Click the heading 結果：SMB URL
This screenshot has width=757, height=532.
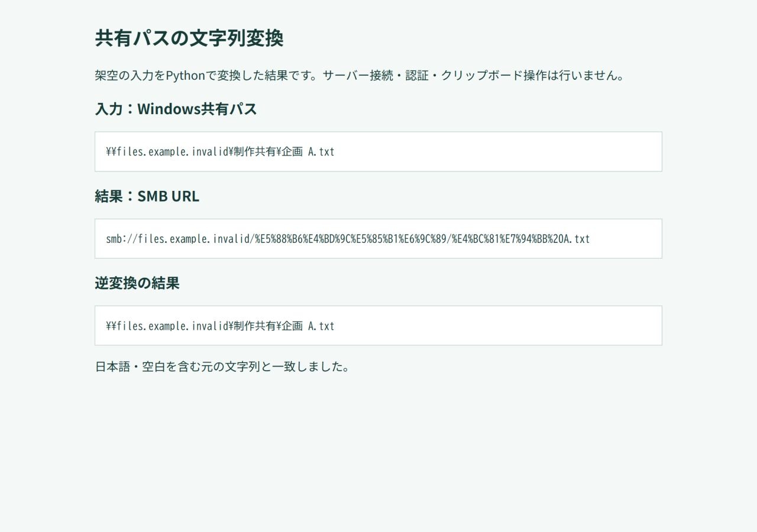click(147, 196)
